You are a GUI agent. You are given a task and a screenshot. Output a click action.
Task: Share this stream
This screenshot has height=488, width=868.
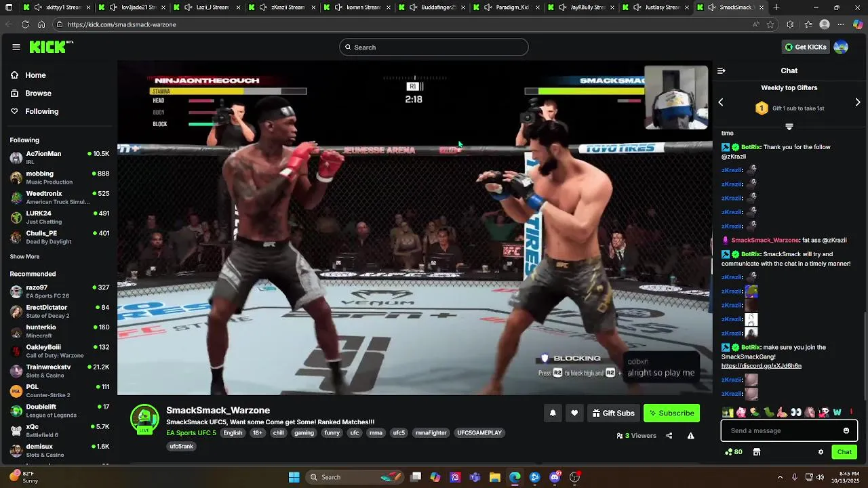point(669,436)
